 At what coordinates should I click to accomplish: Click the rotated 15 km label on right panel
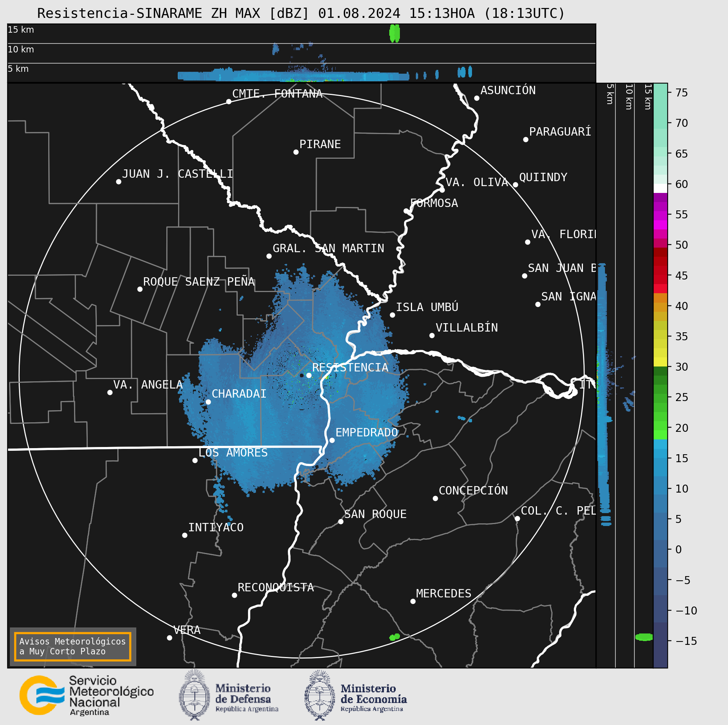pyautogui.click(x=648, y=97)
